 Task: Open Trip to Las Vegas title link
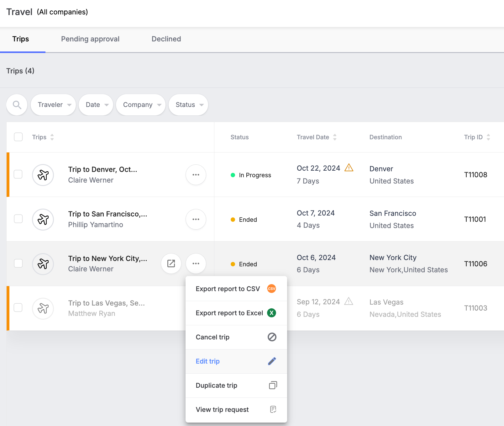tap(107, 303)
